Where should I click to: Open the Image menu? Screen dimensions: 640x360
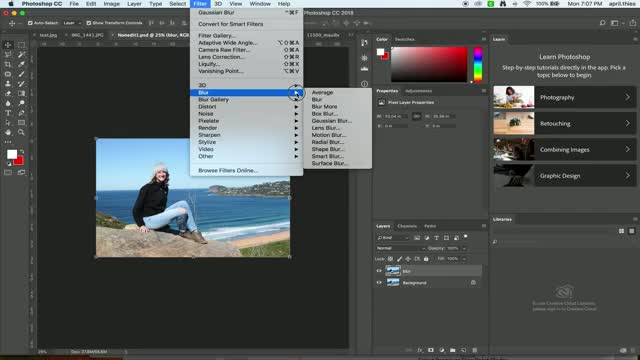tap(111, 4)
